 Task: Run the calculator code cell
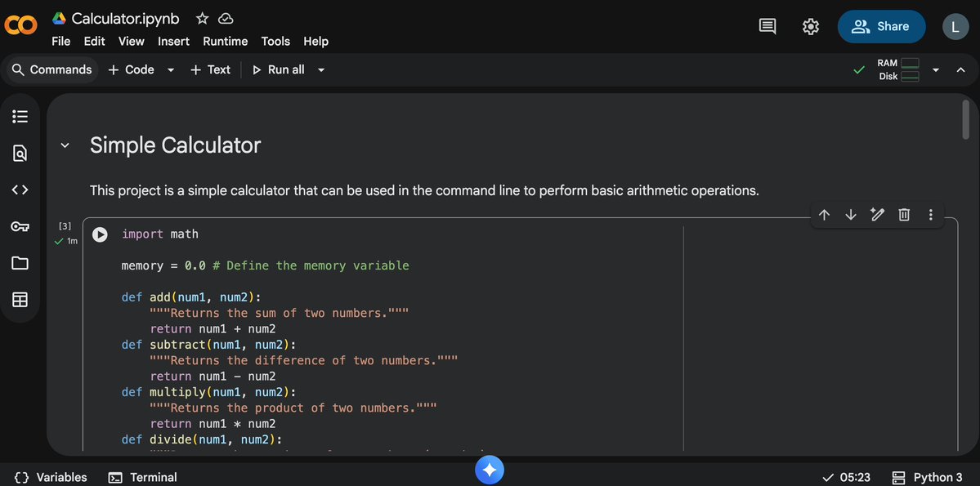coord(100,234)
